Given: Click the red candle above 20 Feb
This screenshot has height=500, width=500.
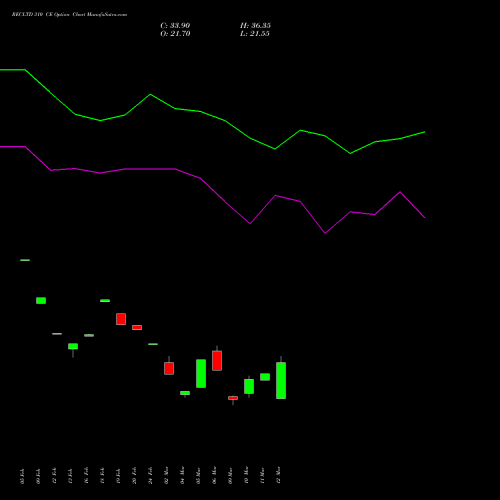Looking at the screenshot, I should [x=137, y=328].
